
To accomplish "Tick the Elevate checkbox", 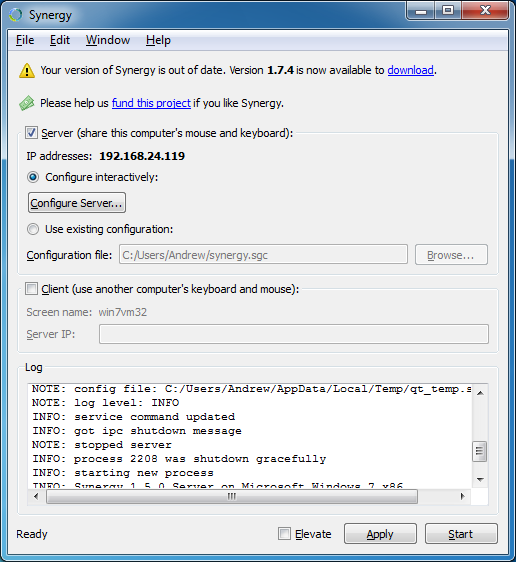I will pyautogui.click(x=285, y=533).
